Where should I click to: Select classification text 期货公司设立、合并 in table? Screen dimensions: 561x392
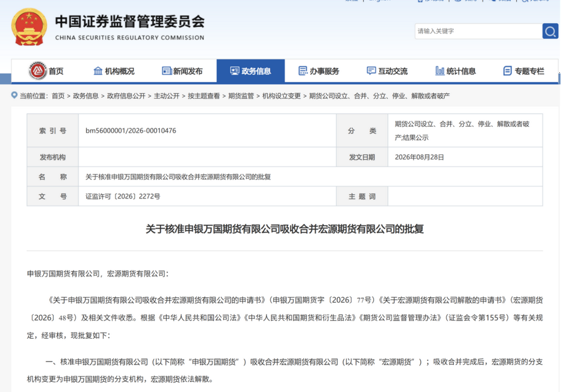click(462, 131)
